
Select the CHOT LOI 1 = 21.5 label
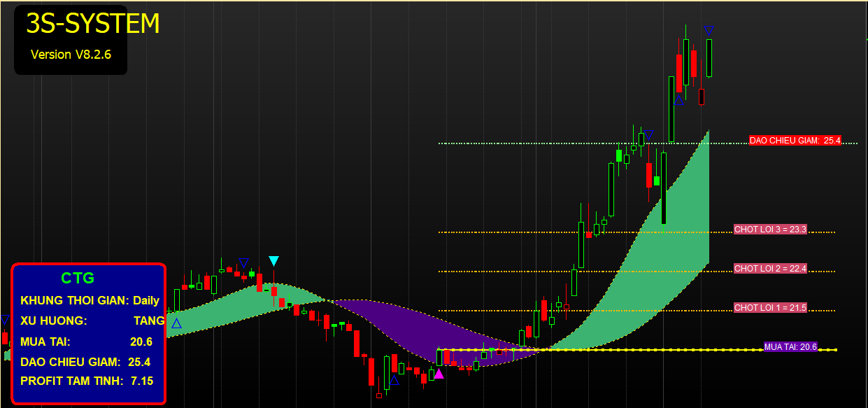tap(770, 308)
